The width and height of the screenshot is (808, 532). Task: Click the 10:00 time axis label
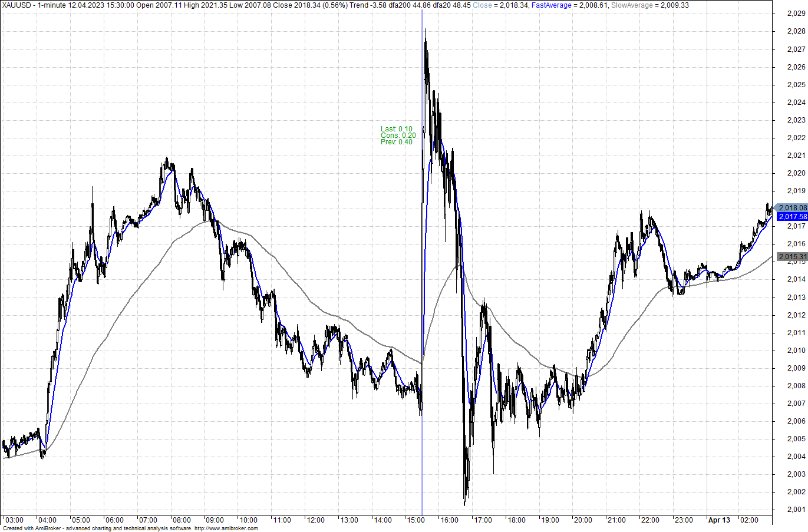[248, 520]
